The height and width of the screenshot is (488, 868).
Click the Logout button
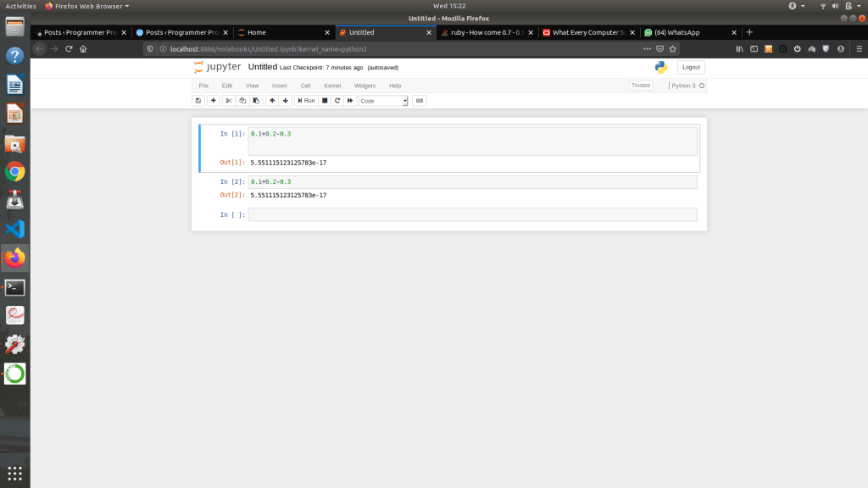(x=691, y=67)
